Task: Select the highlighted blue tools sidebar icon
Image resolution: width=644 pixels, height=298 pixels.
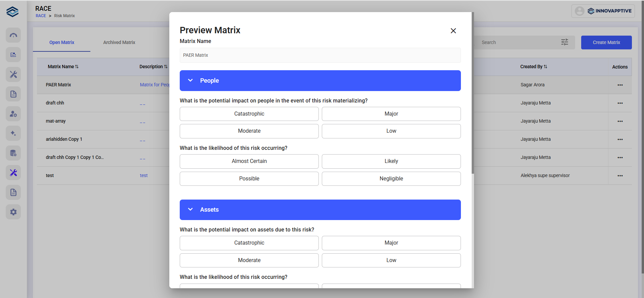Action: (x=13, y=173)
